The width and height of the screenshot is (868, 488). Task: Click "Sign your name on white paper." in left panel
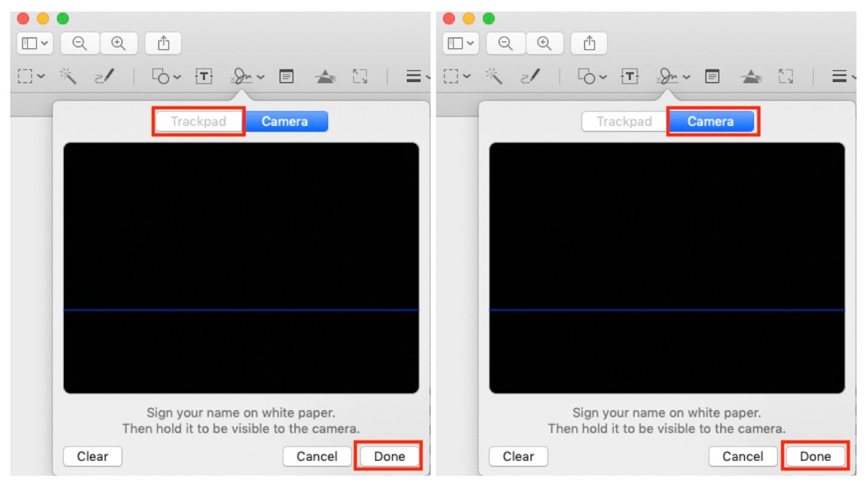coord(241,413)
